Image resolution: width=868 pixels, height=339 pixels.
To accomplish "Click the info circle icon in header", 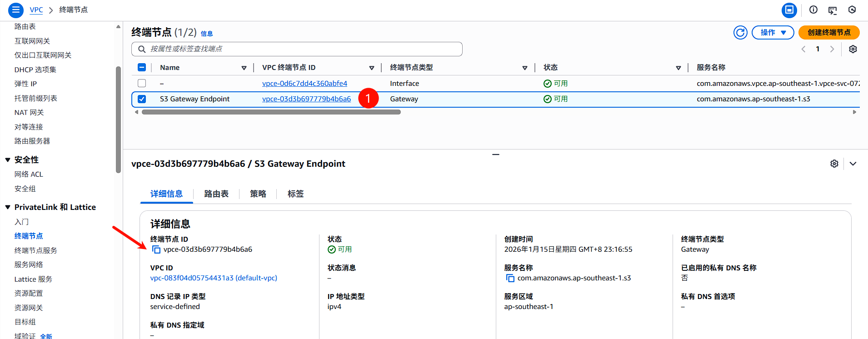I will 813,10.
